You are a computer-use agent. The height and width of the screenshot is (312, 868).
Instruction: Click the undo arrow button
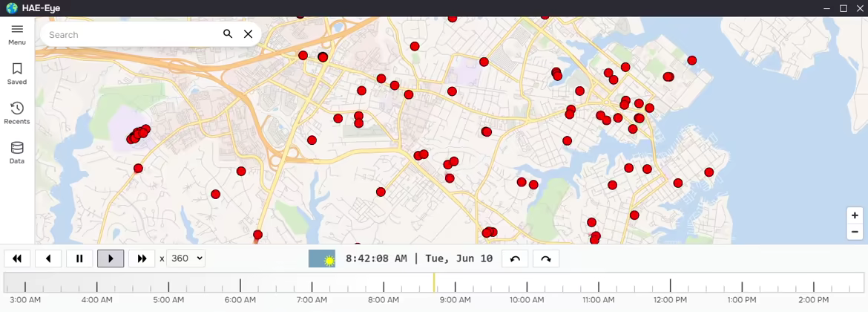[x=515, y=259]
